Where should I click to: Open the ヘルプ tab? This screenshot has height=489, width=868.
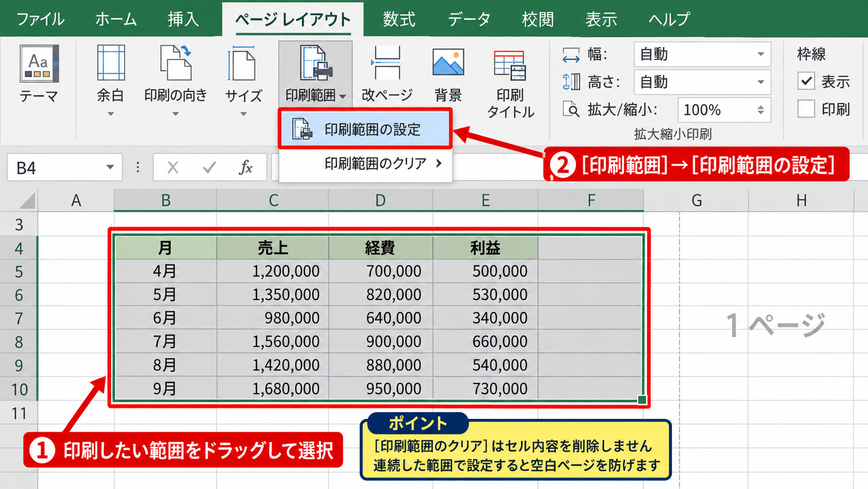(x=669, y=19)
